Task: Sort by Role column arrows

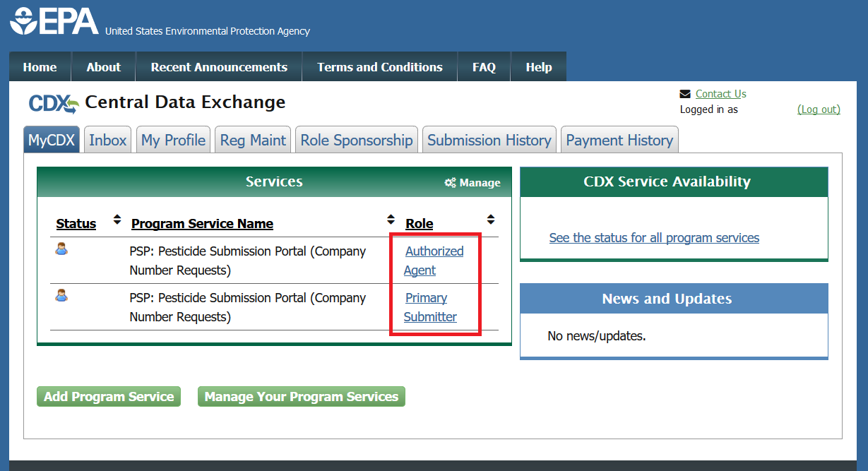Action: [491, 220]
